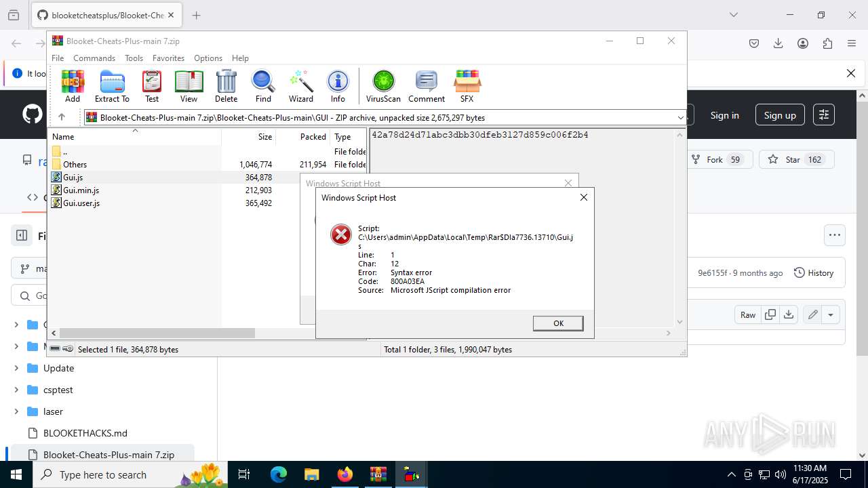Open Firefox from the taskbar
Screen dimensions: 868x488
click(344, 474)
